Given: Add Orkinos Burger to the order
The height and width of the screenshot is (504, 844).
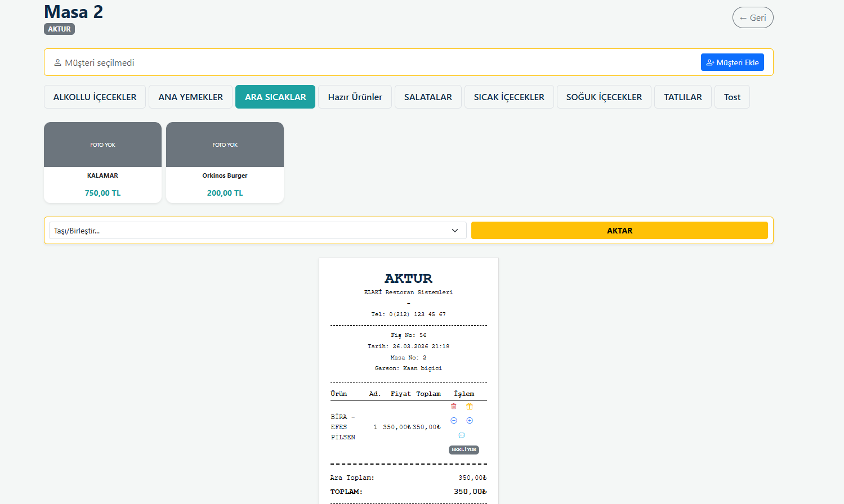Looking at the screenshot, I should click(x=225, y=162).
